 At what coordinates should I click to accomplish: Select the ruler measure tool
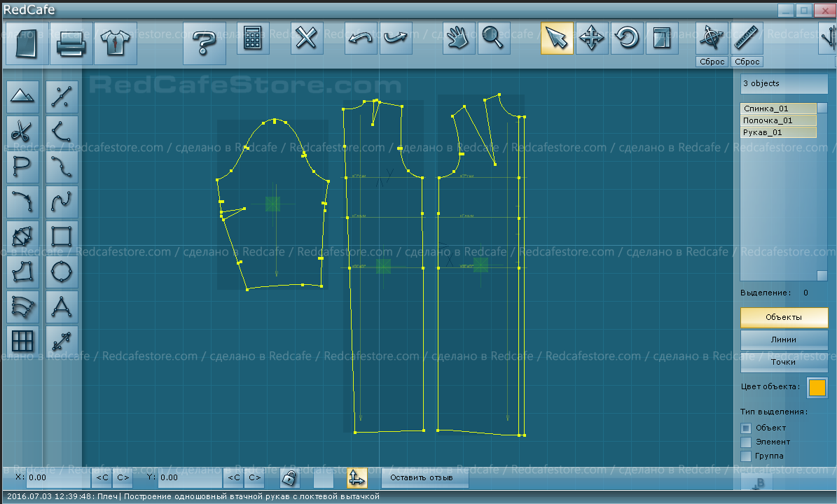point(746,38)
